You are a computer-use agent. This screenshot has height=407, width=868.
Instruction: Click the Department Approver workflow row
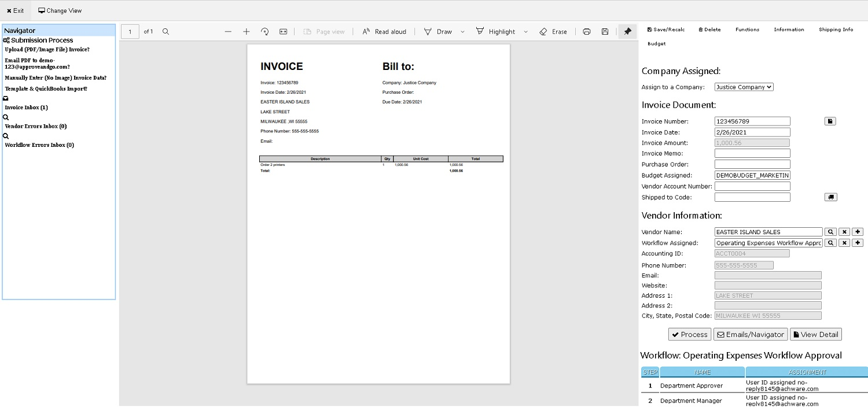[x=755, y=386]
